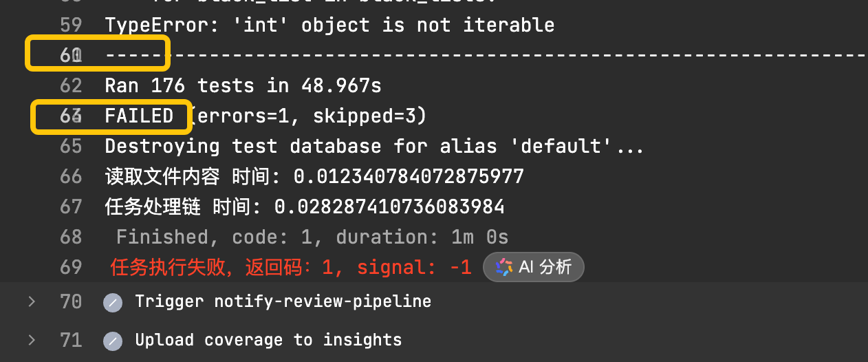Image resolution: width=868 pixels, height=362 pixels.
Task: Click step number 70 in the list
Action: coord(71,301)
